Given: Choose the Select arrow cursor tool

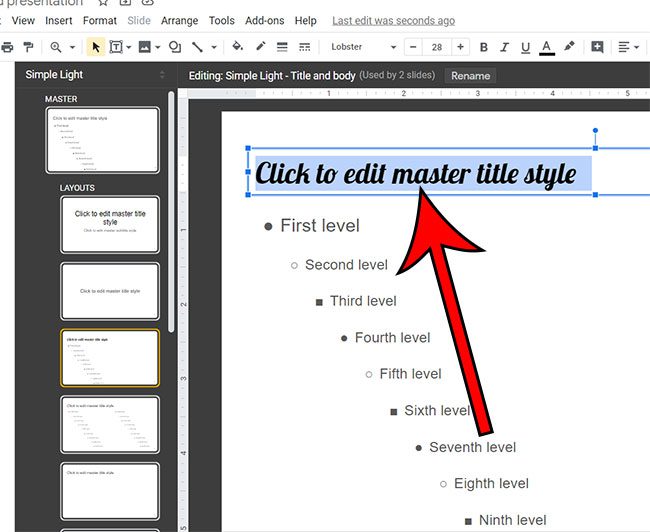Looking at the screenshot, I should pyautogui.click(x=96, y=47).
